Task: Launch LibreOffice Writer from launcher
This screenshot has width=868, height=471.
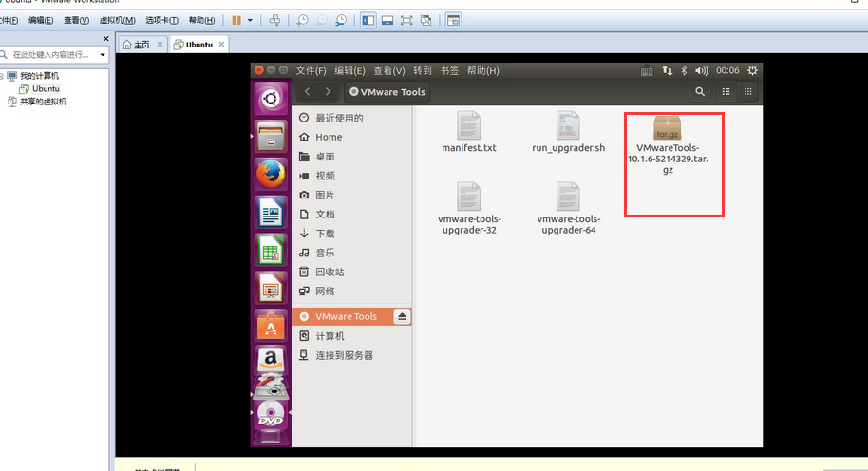Action: [271, 212]
